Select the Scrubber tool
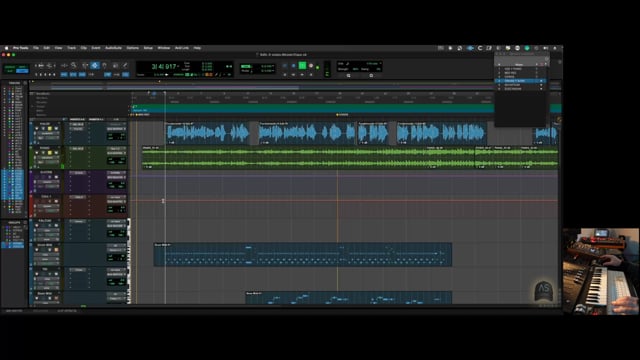 coord(115,65)
